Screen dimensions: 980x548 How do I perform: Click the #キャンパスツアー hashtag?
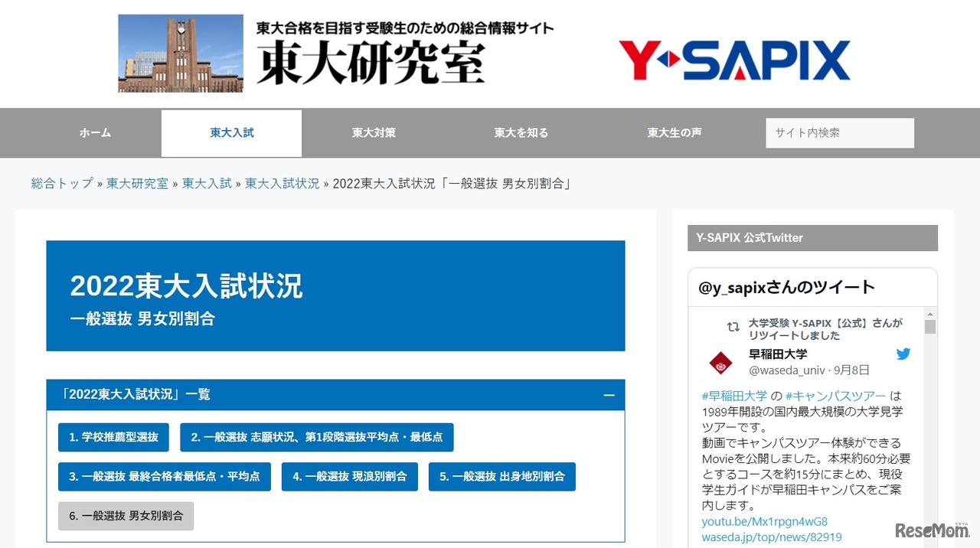tap(835, 396)
